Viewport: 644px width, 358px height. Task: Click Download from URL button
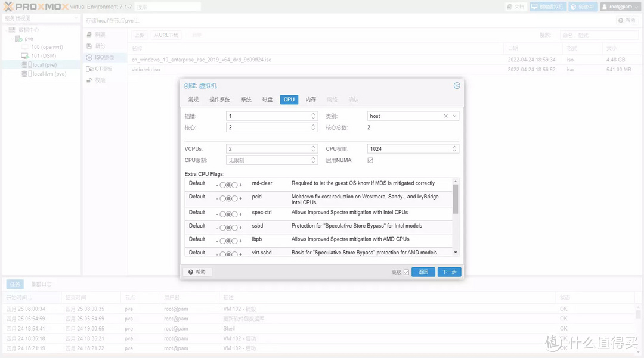(x=166, y=35)
